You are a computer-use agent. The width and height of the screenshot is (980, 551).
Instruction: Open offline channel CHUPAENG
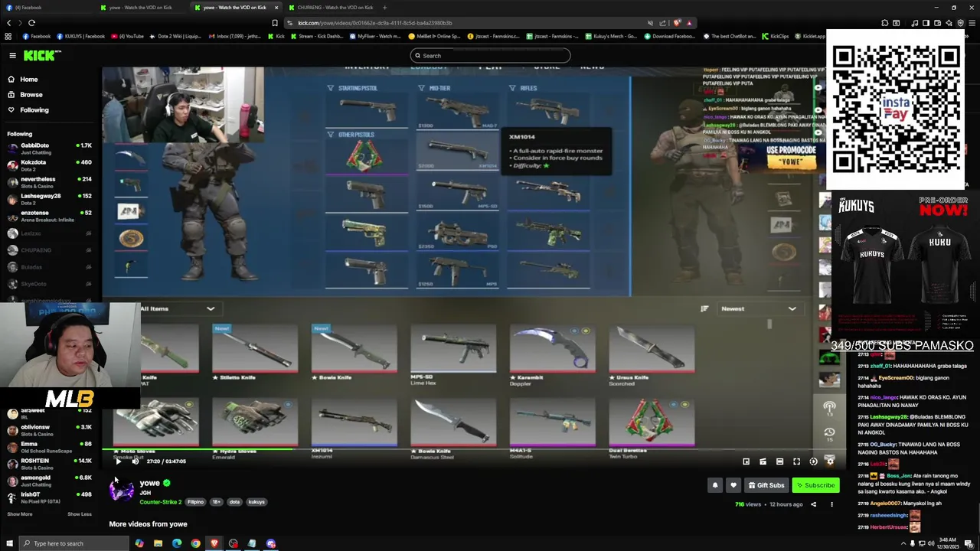(50, 250)
